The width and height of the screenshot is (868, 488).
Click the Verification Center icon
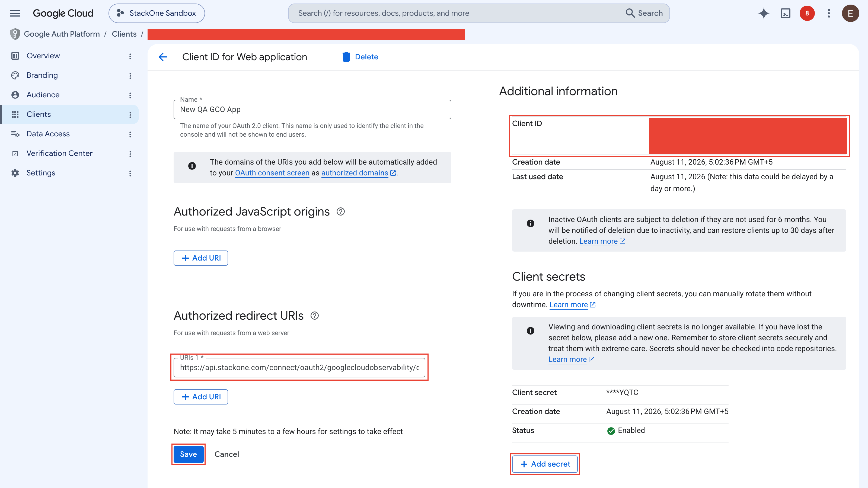coord(15,153)
